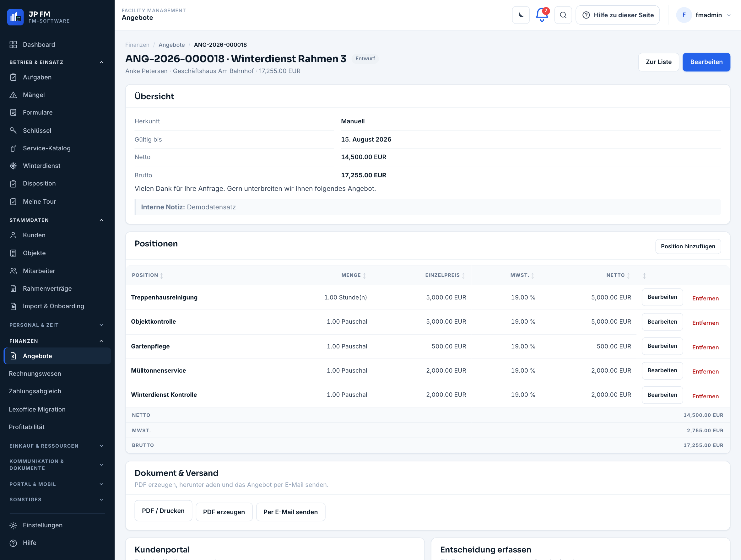Collapse the Betrieb & Einsatz section
Viewport: 741px width, 560px height.
pos(101,62)
